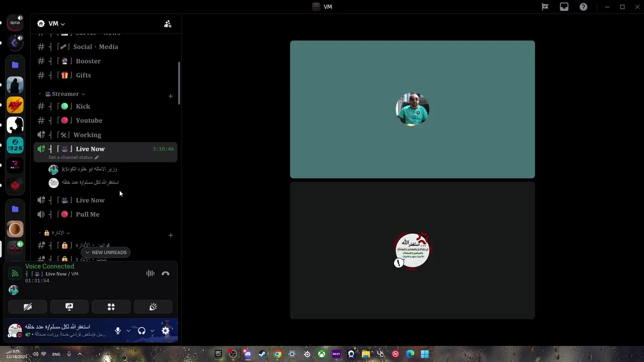Open the Kick text channel
Image resolution: width=644 pixels, height=362 pixels.
click(105, 106)
